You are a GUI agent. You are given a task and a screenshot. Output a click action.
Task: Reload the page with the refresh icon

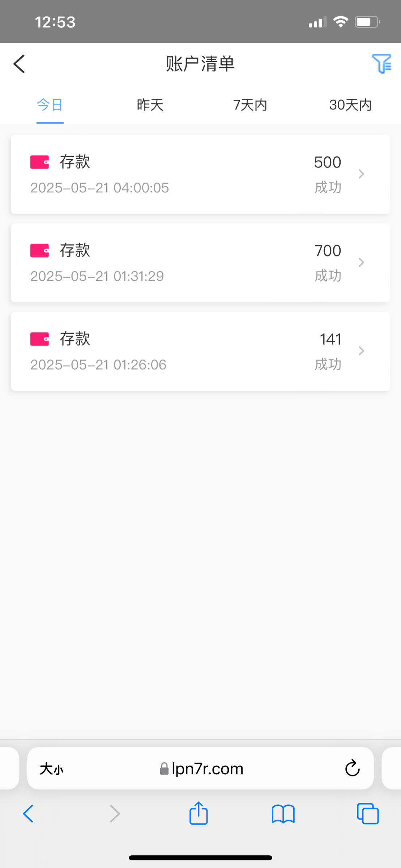point(352,769)
